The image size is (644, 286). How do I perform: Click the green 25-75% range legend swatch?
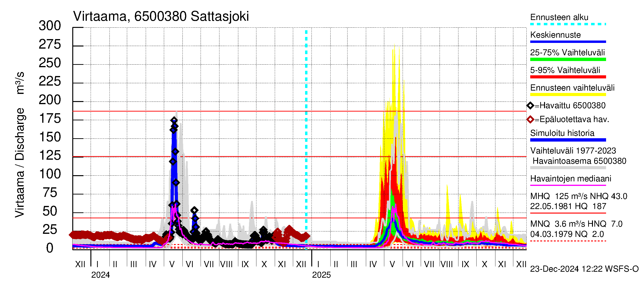point(568,59)
